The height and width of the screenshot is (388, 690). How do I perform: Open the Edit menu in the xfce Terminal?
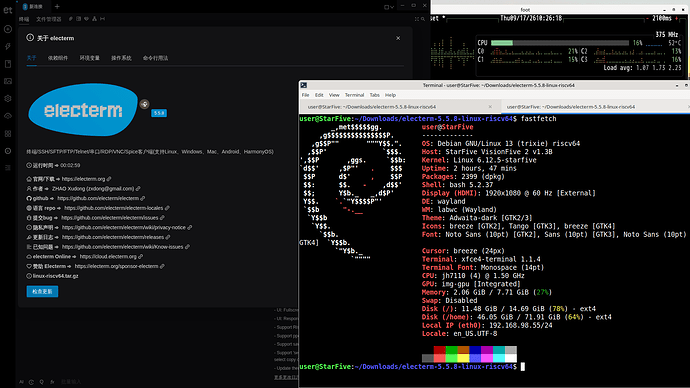319,95
